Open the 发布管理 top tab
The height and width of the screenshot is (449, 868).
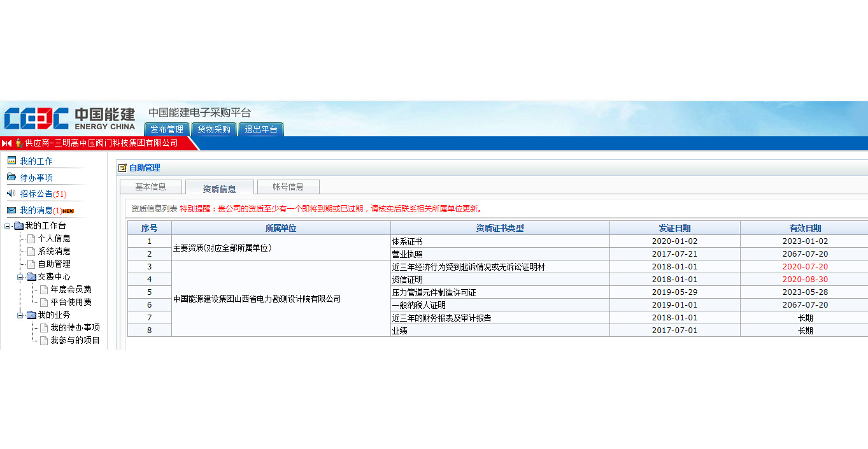point(167,129)
